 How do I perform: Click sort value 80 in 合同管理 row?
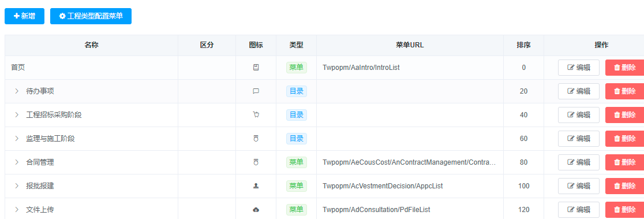coord(523,162)
